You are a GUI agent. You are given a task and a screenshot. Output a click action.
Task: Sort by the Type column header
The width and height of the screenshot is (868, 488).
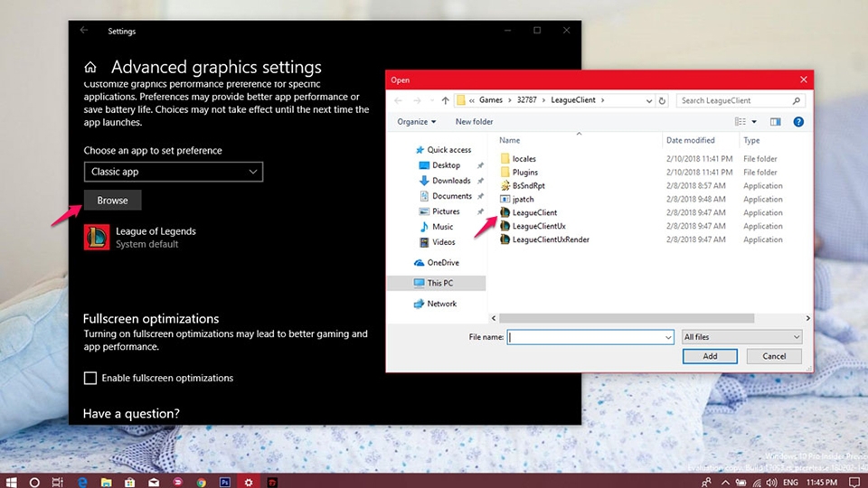click(x=751, y=141)
